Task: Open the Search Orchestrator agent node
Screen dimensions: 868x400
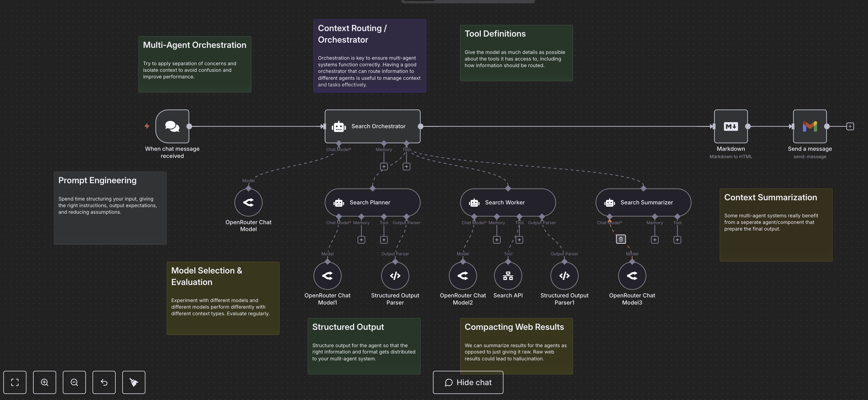Action: (x=372, y=126)
